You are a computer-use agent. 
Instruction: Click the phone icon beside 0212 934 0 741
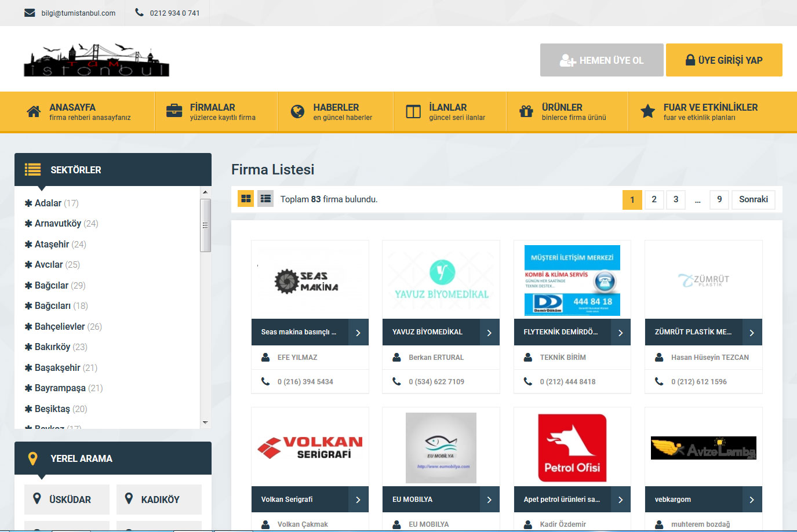(x=139, y=12)
